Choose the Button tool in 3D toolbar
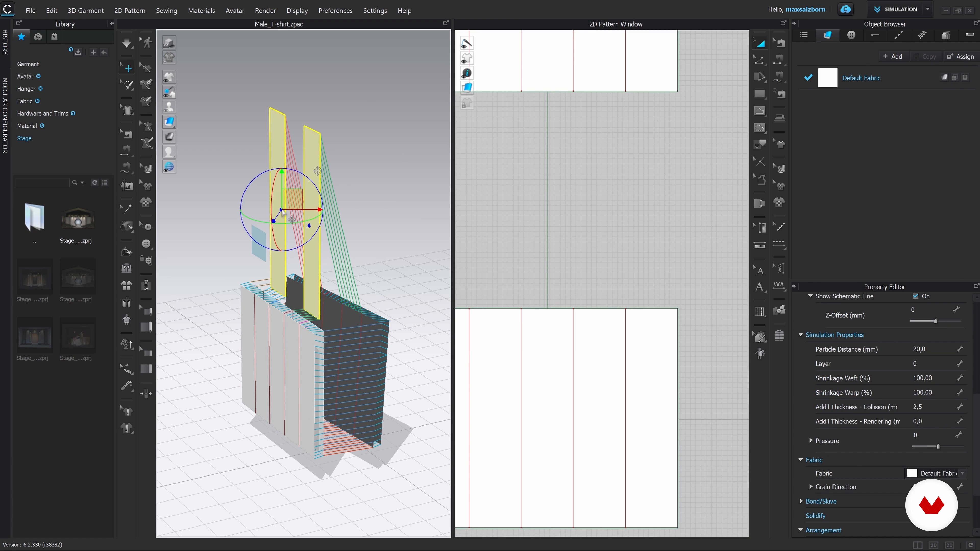This screenshot has height=551, width=980. [146, 244]
